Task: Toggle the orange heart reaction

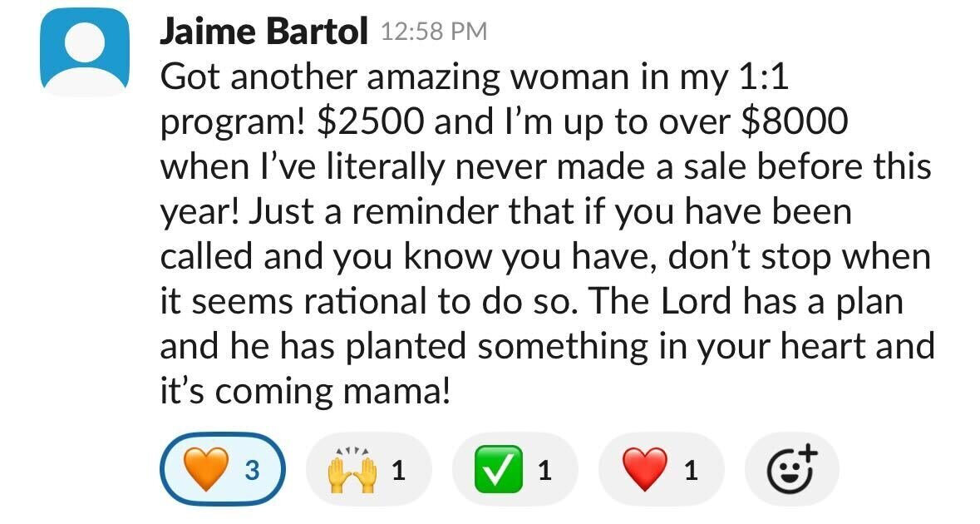Action: click(x=223, y=469)
